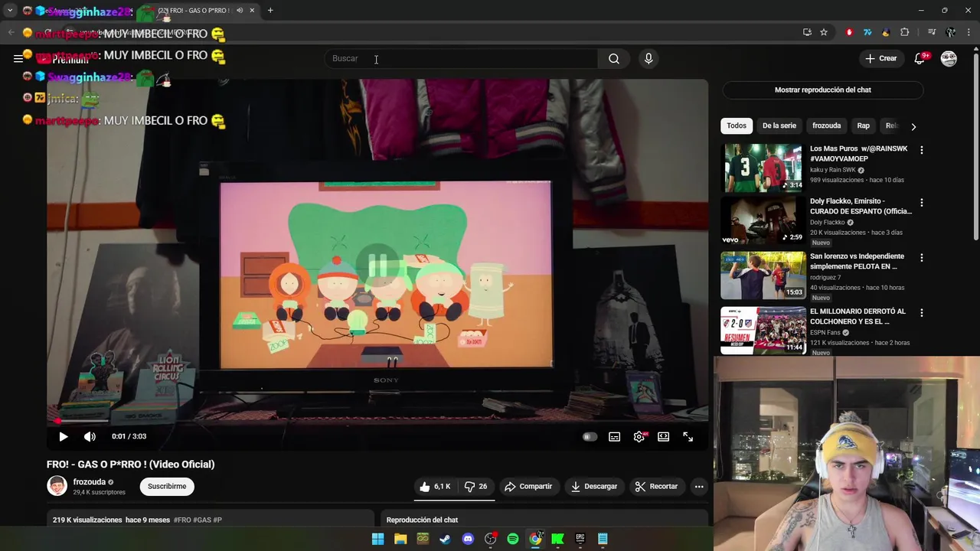Mute the tab via the speaker icon
The image size is (980, 551).
pos(240,11)
